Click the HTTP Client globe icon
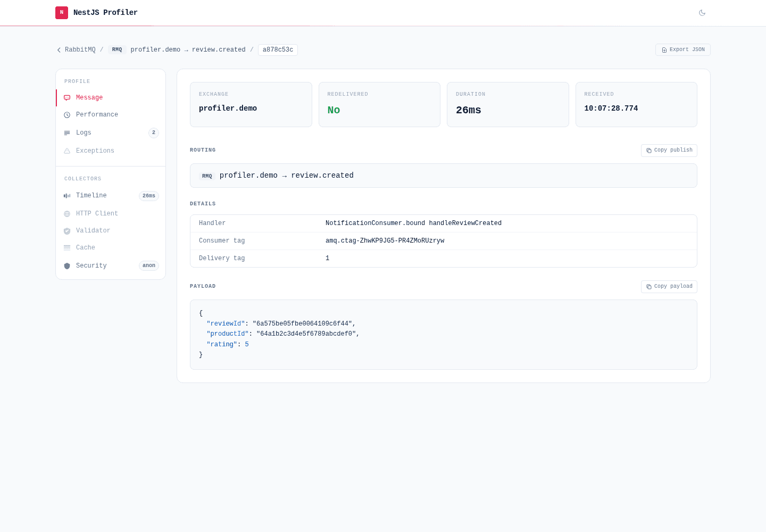The height and width of the screenshot is (532, 766). click(67, 214)
